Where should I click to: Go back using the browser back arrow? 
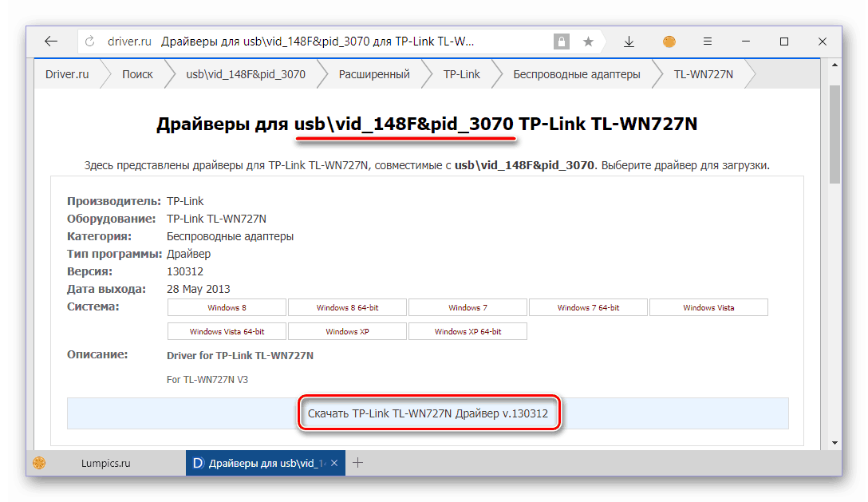[51, 42]
